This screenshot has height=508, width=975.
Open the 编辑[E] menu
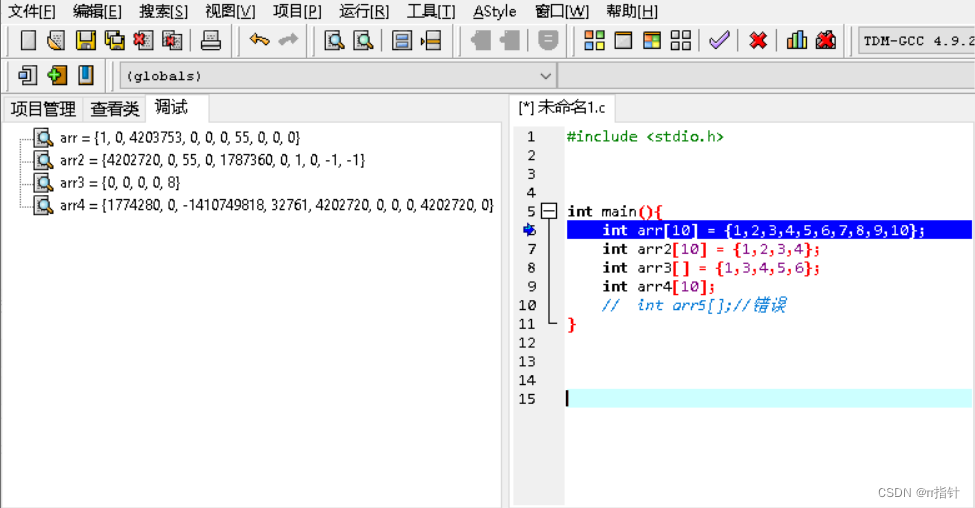(97, 11)
